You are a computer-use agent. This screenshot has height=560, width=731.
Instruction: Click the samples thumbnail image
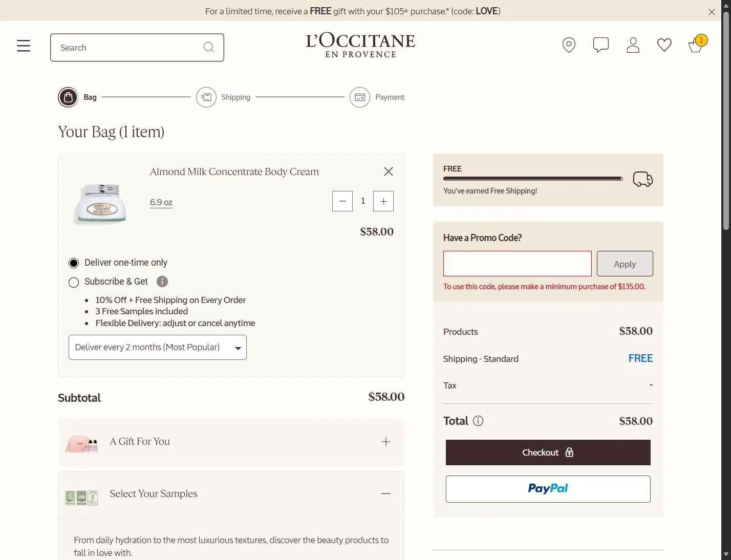pyautogui.click(x=81, y=497)
